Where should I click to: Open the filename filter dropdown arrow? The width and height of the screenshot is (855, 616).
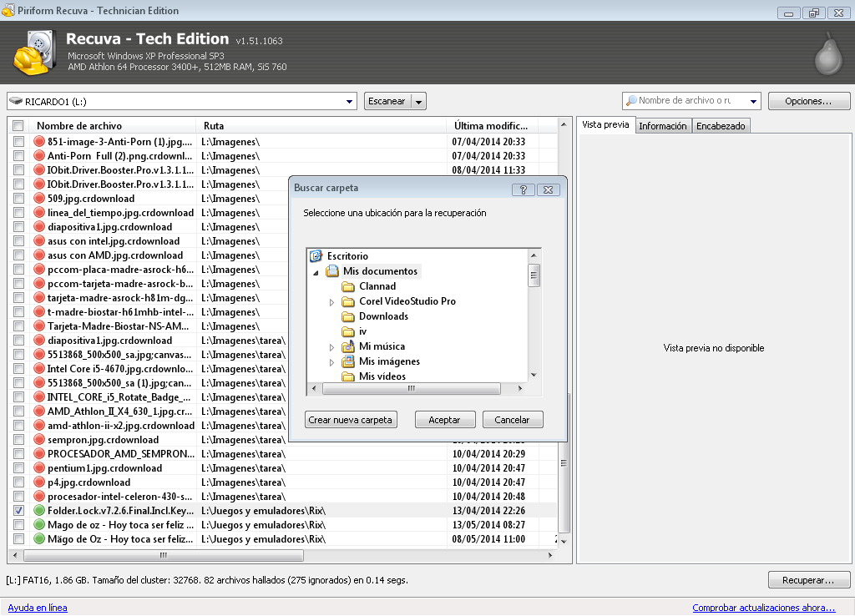(x=753, y=101)
